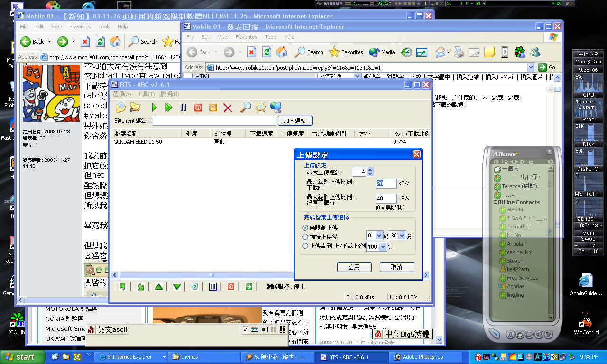The image size is (607, 364).
Task: Click the recycle bin icon in BTS bottom bar
Action: coord(195,286)
